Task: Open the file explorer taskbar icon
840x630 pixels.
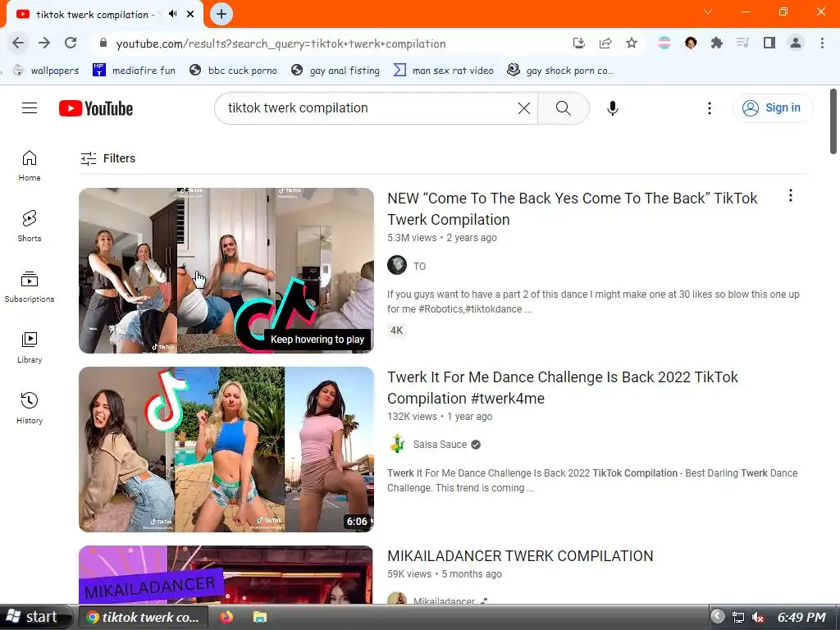Action: [x=260, y=617]
